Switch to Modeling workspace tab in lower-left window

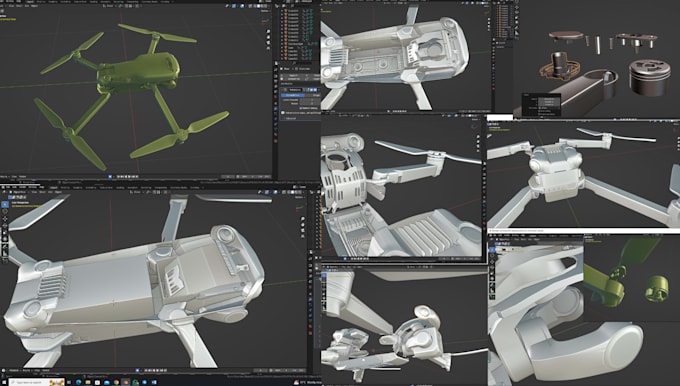pyautogui.click(x=65, y=187)
